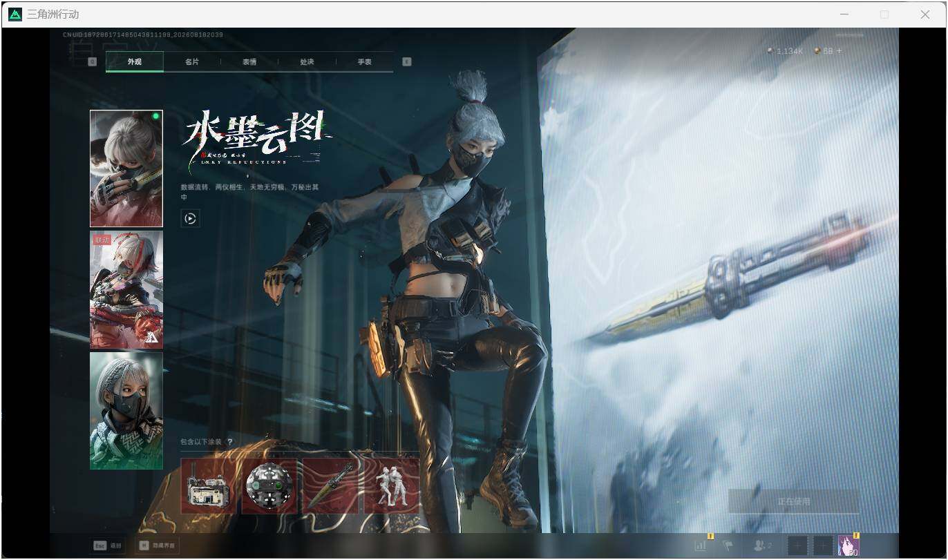This screenshot has height=560, width=948.
Task: Pick the green-tinted masked skin thumbnail
Action: click(x=126, y=411)
